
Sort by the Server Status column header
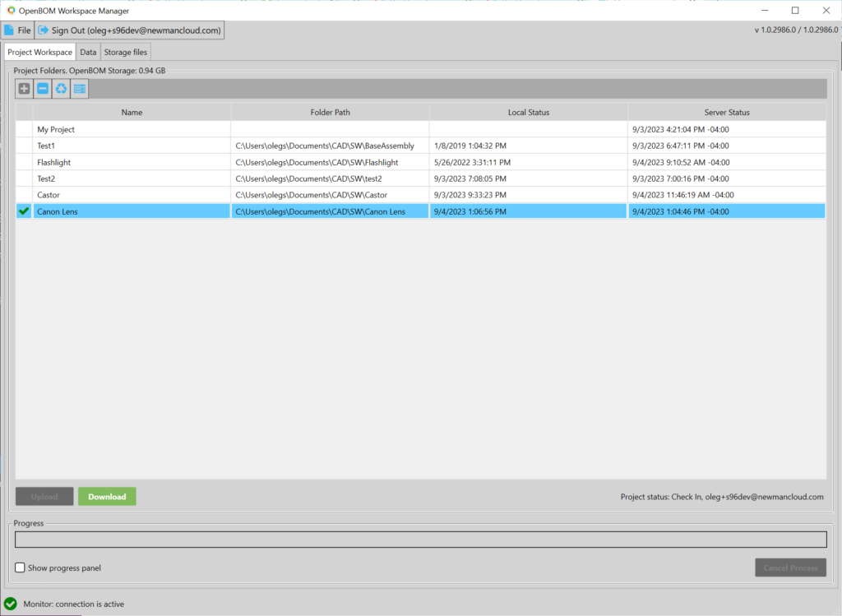click(x=727, y=112)
